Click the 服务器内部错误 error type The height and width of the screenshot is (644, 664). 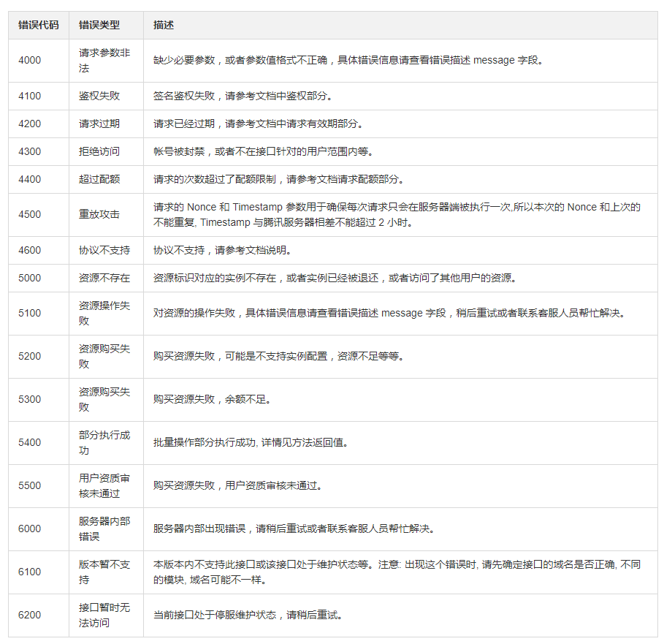pos(104,529)
